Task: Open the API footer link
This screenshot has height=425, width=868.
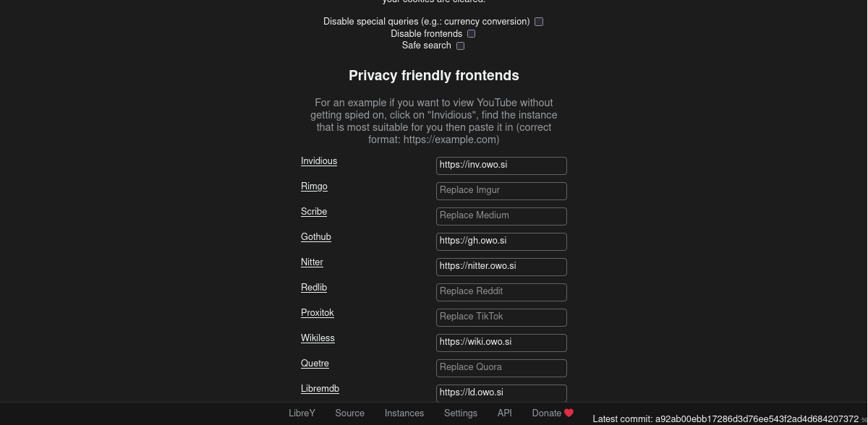Action: coord(505,413)
